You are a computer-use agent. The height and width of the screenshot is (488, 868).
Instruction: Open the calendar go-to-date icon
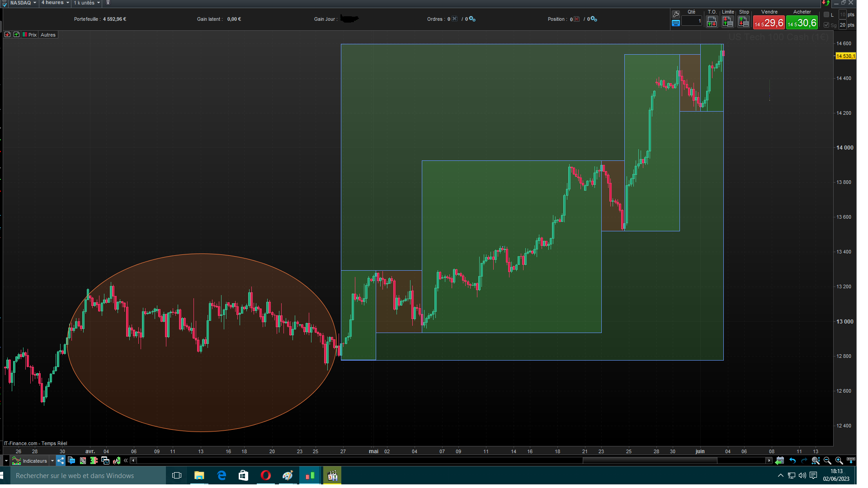click(780, 460)
